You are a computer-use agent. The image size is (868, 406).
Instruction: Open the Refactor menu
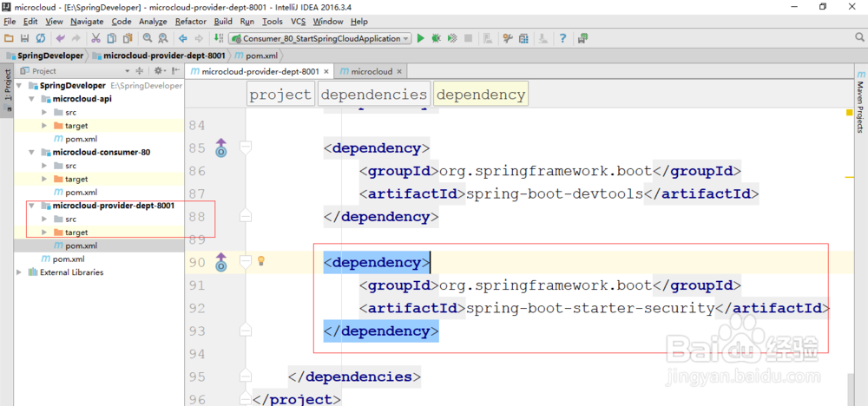(x=190, y=22)
